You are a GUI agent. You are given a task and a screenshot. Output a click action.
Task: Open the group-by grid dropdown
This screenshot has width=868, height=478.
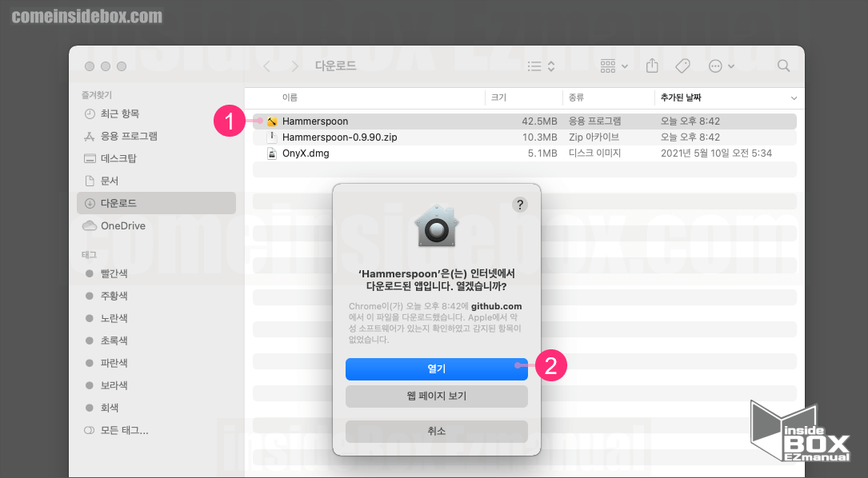tap(614, 66)
